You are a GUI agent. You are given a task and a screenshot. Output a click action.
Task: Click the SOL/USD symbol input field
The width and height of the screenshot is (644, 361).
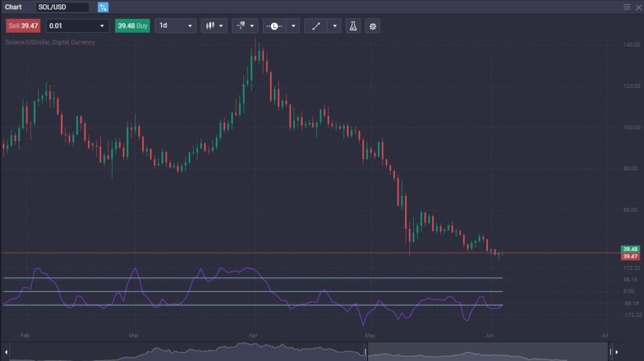[x=62, y=7]
